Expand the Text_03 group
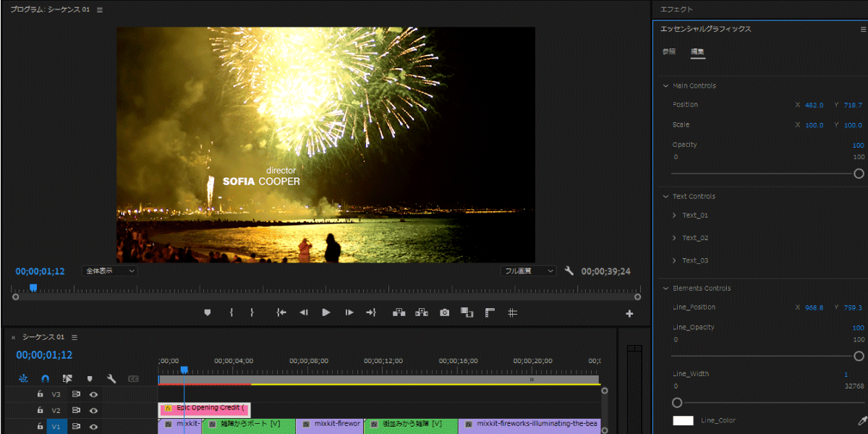Viewport: 868px width, 434px height. click(674, 260)
